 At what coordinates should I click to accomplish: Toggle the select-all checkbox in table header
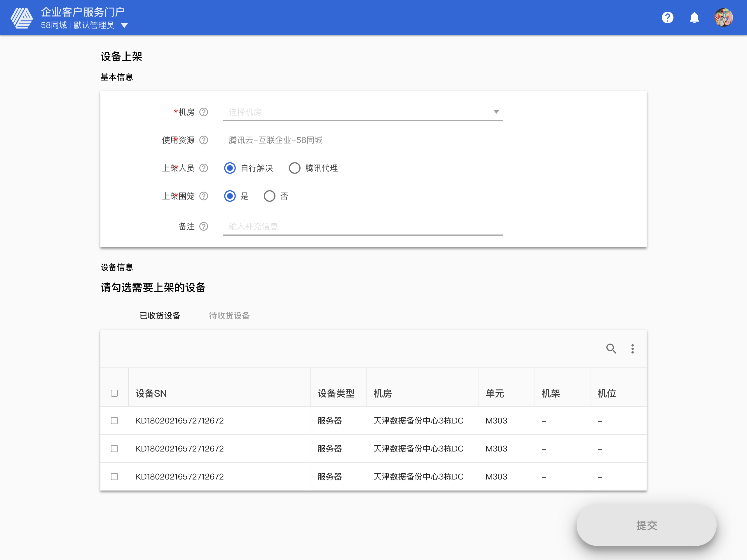coord(114,393)
